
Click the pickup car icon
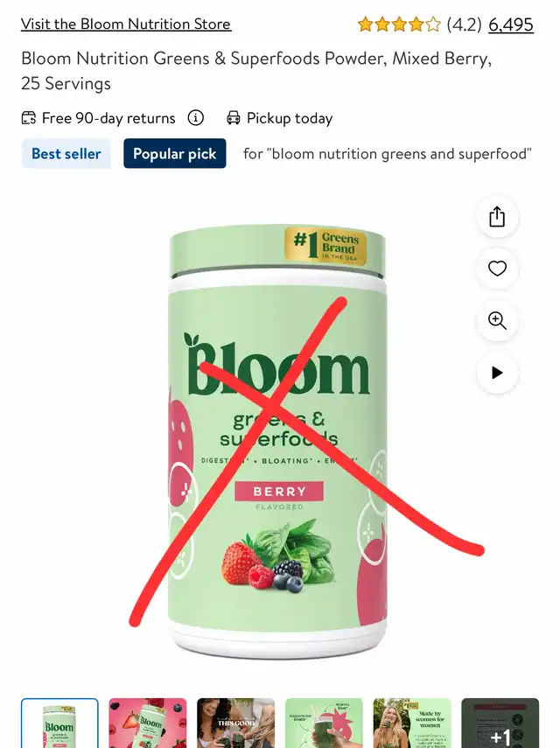click(x=234, y=118)
